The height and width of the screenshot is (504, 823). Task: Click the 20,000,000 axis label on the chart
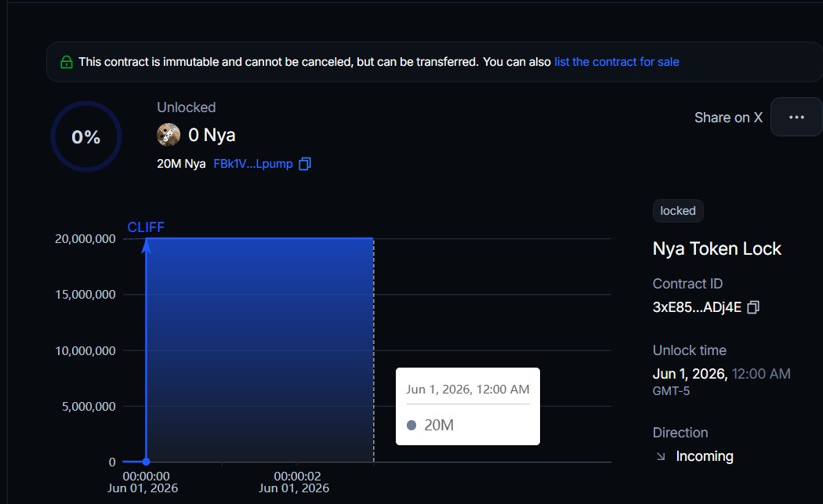[85, 238]
